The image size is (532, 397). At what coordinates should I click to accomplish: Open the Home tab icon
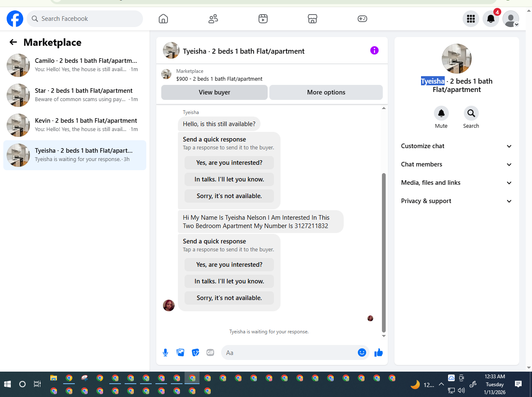(163, 19)
